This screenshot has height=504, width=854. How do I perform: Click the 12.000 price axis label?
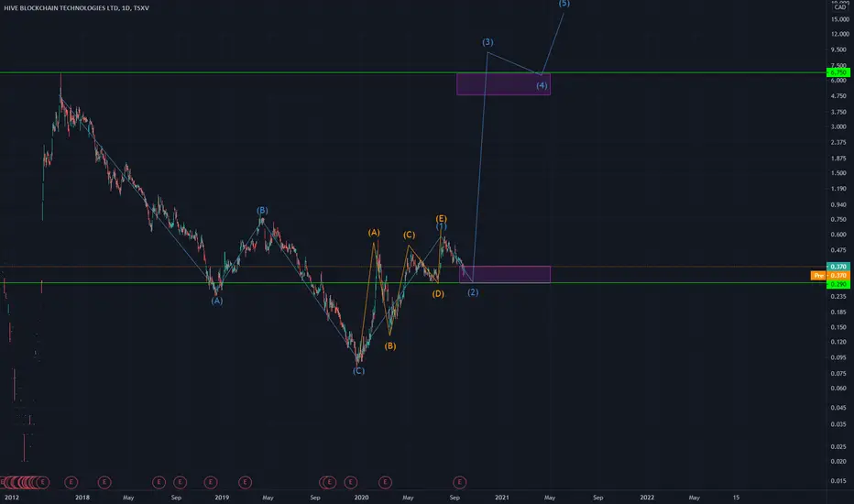coord(840,34)
